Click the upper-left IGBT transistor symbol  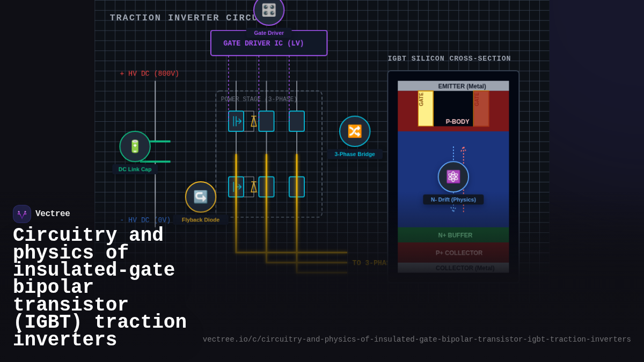click(x=236, y=121)
